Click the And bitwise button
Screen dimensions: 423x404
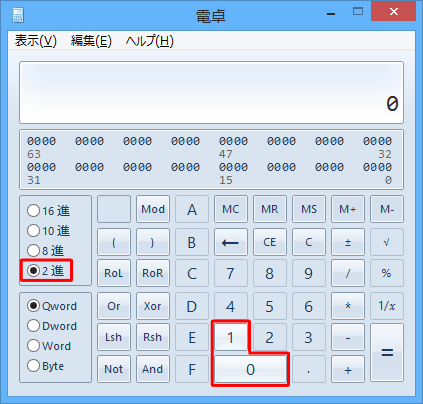coord(153,369)
